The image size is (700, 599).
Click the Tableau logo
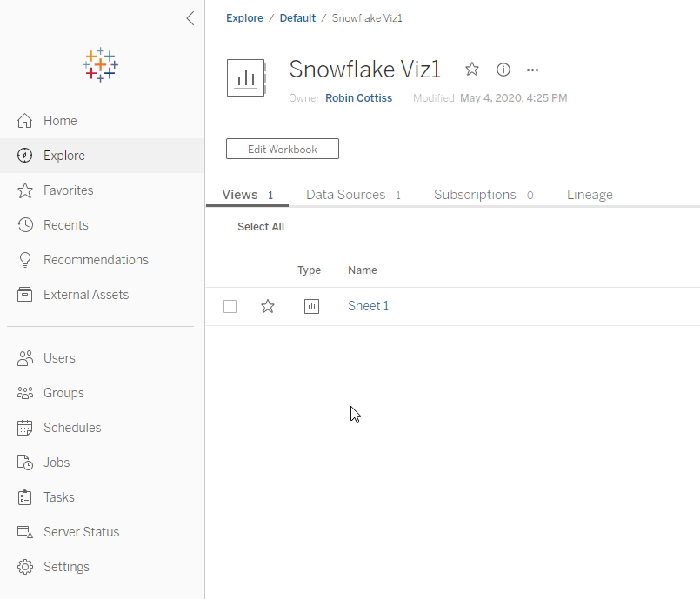click(x=101, y=64)
